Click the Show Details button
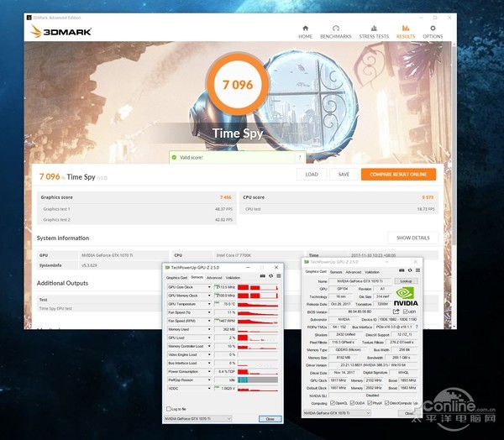Screen dimensions: 504x440 (x=414, y=238)
